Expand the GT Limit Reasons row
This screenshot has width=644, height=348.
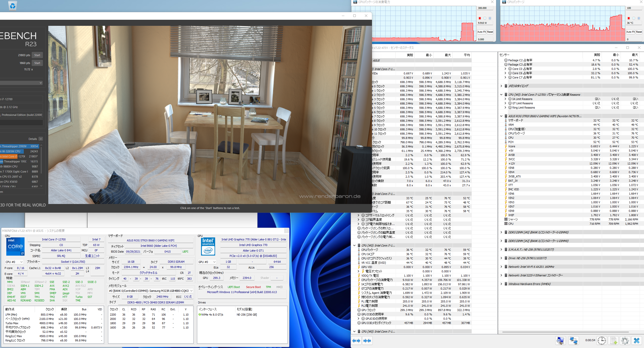505,103
